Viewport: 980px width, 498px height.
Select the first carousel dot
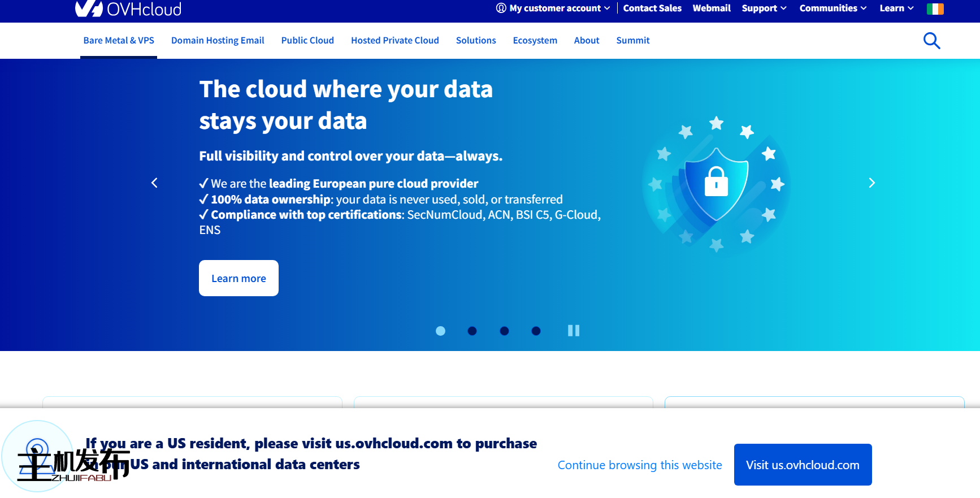pos(440,331)
